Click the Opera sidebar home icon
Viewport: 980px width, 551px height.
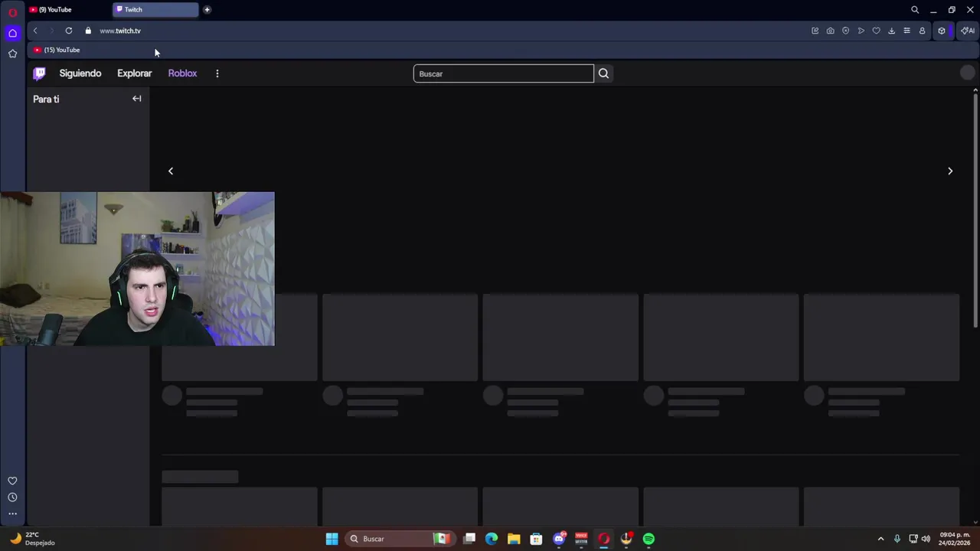(12, 33)
